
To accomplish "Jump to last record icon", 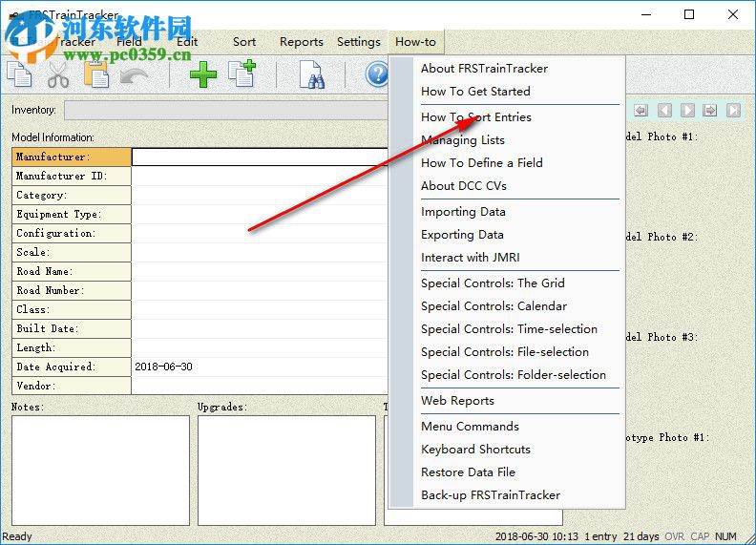I will point(733,111).
